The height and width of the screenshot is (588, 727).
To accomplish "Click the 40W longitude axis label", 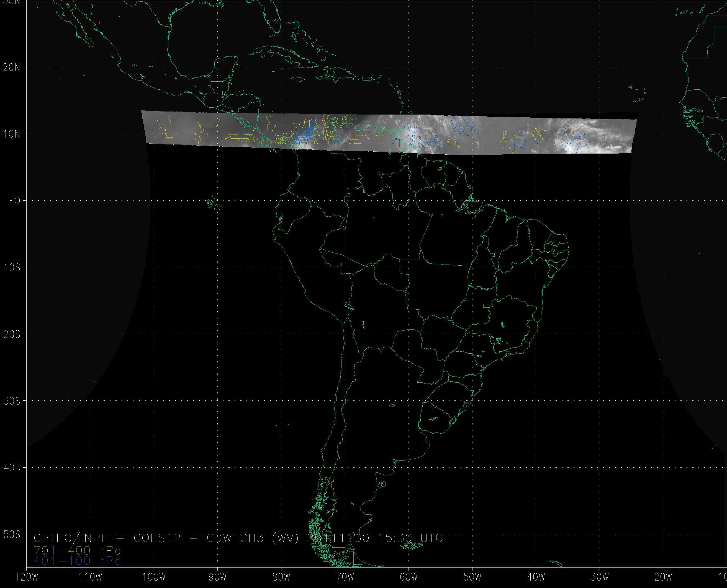I will [x=536, y=577].
